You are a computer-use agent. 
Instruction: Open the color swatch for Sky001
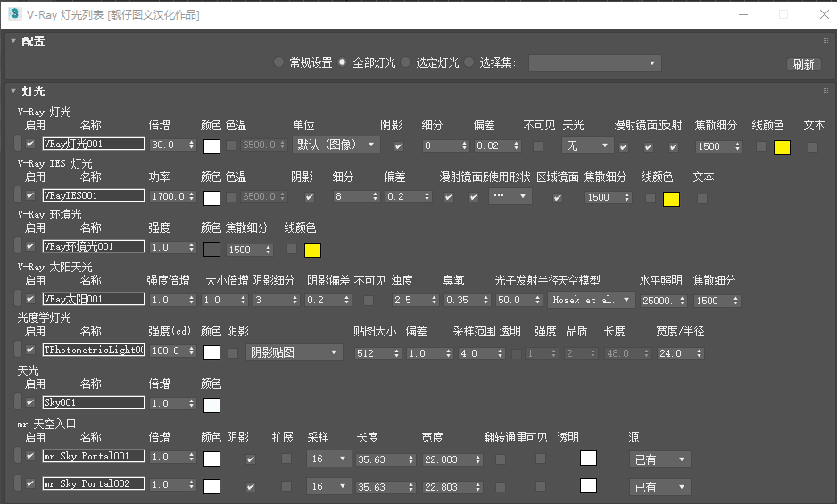coord(211,405)
